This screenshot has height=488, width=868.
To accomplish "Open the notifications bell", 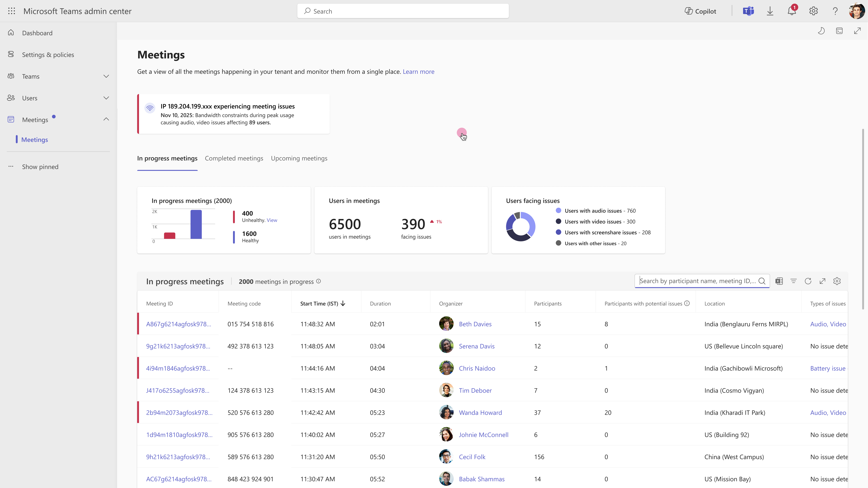I will 792,11.
